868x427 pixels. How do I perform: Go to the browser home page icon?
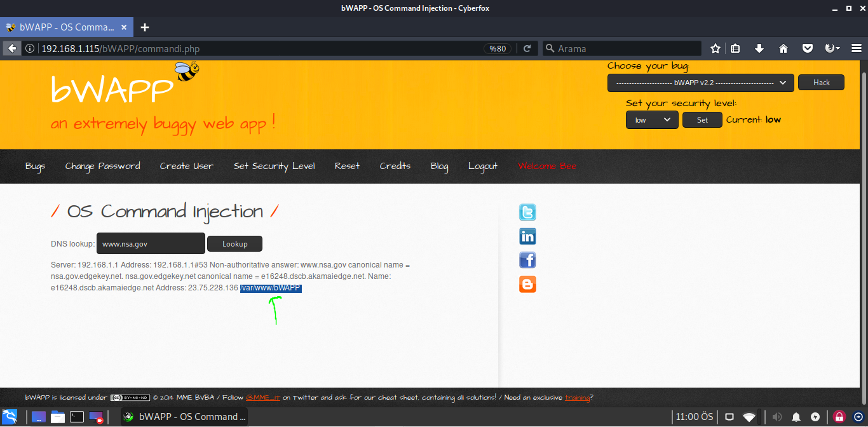click(783, 48)
